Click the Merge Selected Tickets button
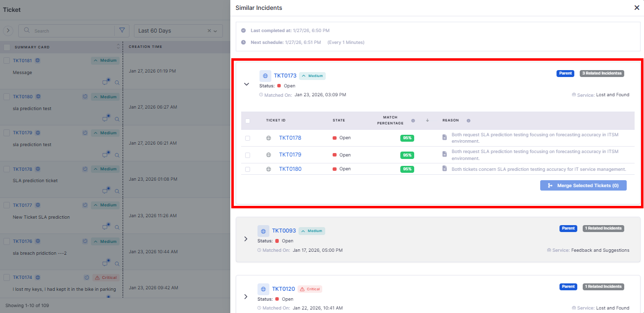The height and width of the screenshot is (313, 644). pyautogui.click(x=583, y=186)
